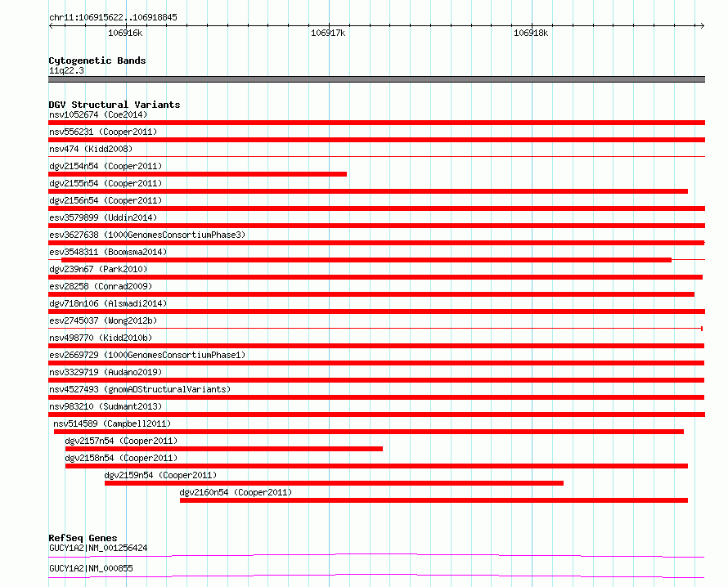This screenshot has width=728, height=587.
Task: Click the red bar under dgv2158n54
Action: point(376,466)
